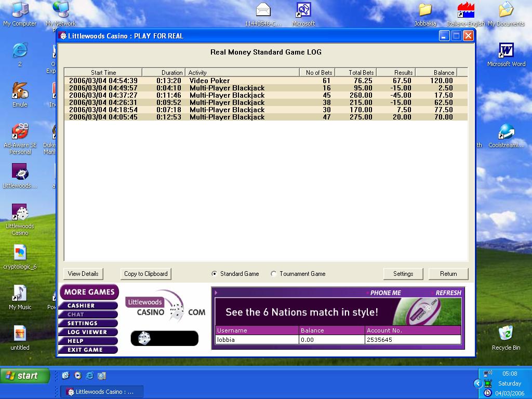Click the 6 Nations match banner
532x399 pixels.
coord(338,312)
